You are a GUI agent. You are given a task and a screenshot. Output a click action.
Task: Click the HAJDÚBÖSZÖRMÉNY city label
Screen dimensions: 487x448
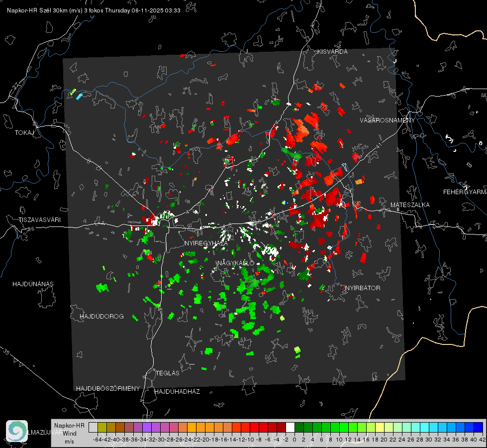click(108, 389)
